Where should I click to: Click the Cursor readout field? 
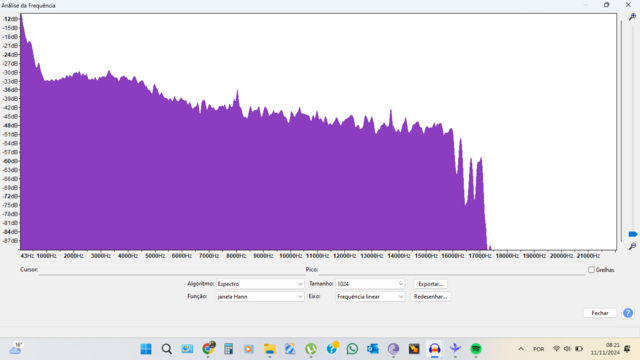tap(171, 269)
